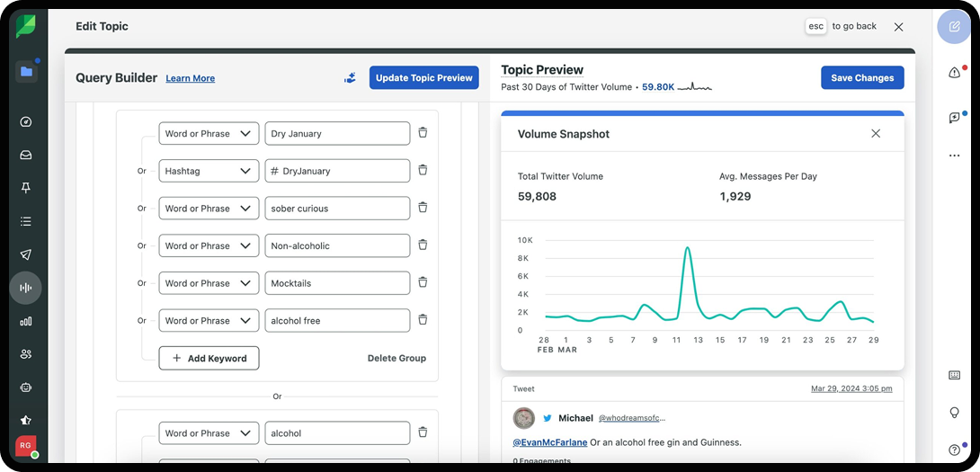Open the keyboard shortcuts icon
Image resolution: width=980 pixels, height=472 pixels.
pyautogui.click(x=954, y=375)
